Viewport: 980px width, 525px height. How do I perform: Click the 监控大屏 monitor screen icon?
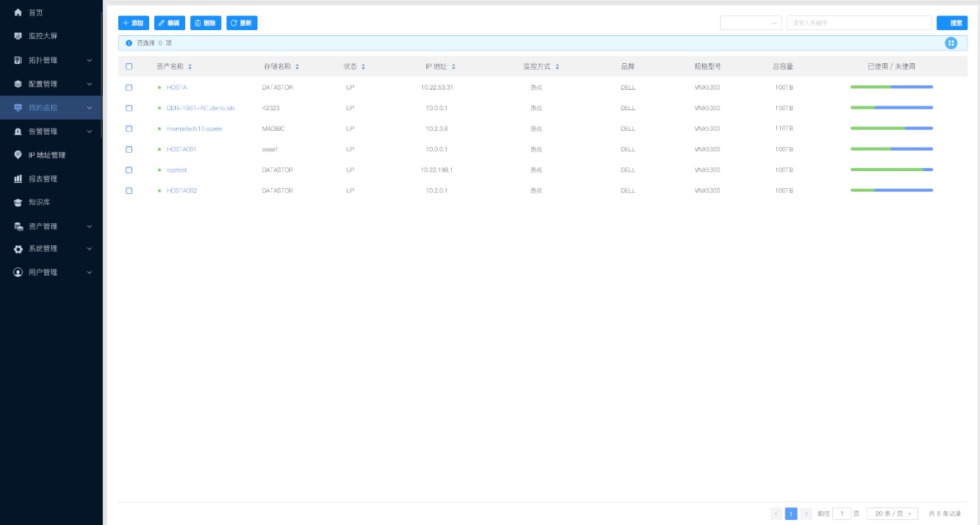tap(18, 36)
